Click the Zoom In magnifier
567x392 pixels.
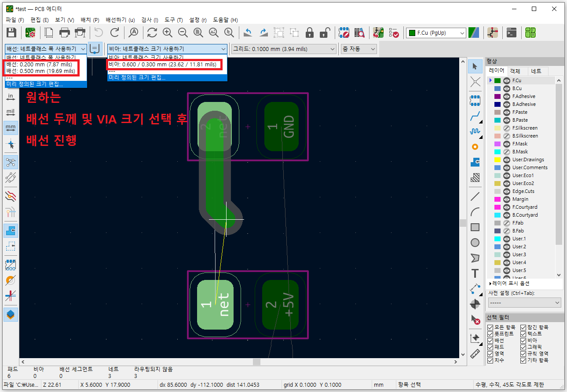click(x=168, y=32)
